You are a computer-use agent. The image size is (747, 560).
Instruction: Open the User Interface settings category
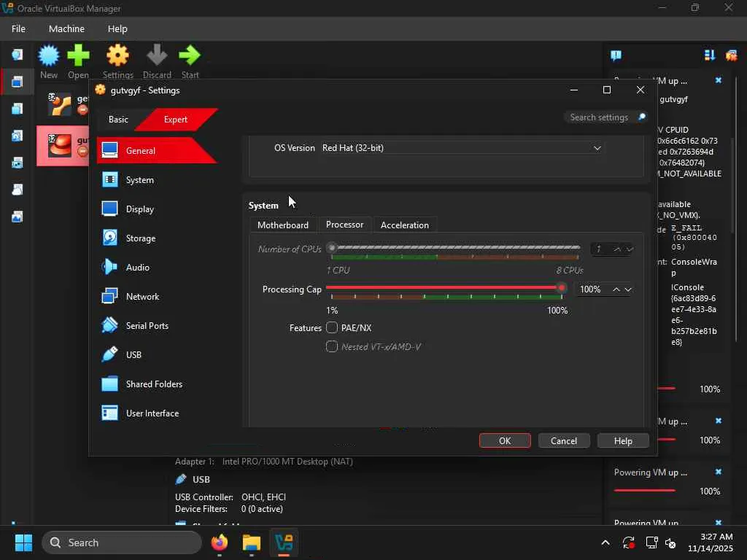click(152, 413)
